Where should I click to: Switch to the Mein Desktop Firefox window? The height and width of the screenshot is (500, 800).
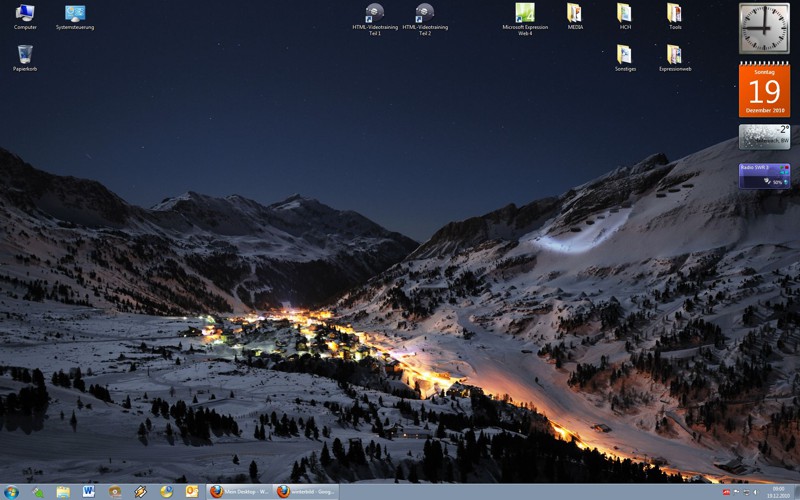[x=239, y=491]
